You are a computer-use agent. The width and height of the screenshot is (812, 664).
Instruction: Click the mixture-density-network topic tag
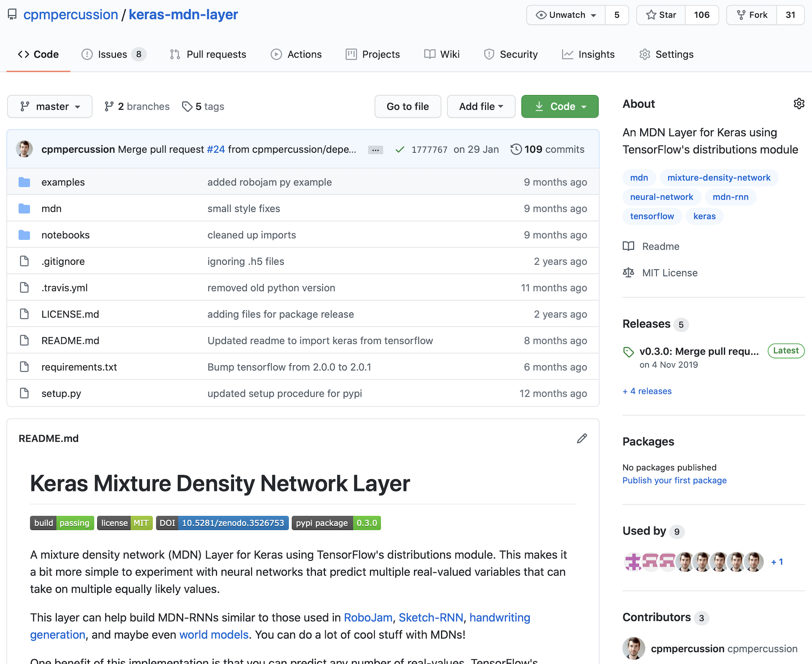(x=719, y=178)
